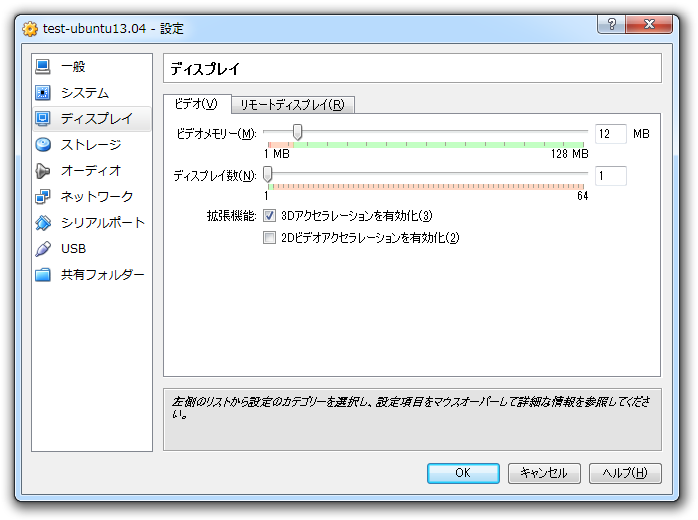Click the ビデオメモリー(M) label
Image resolution: width=698 pixels, height=520 pixels.
(216, 134)
